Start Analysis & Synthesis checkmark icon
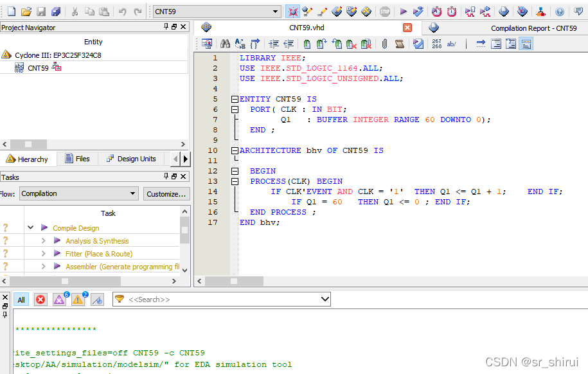 [418, 12]
